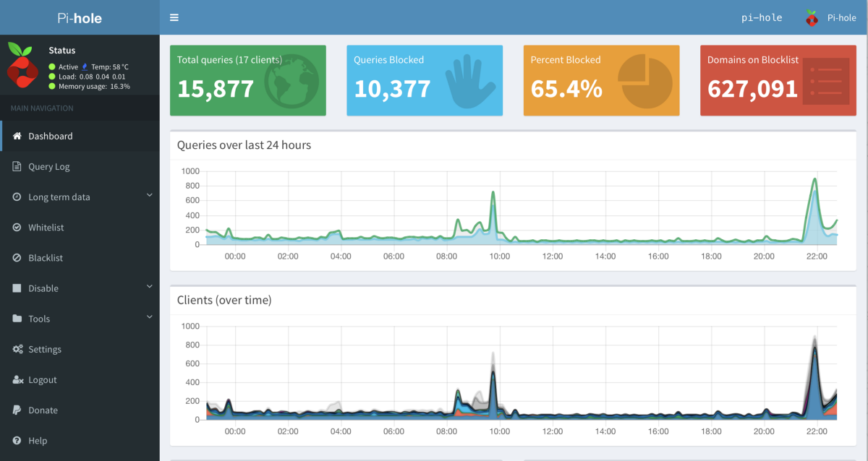Click the Long term data clock icon
868x461 pixels.
(x=17, y=197)
